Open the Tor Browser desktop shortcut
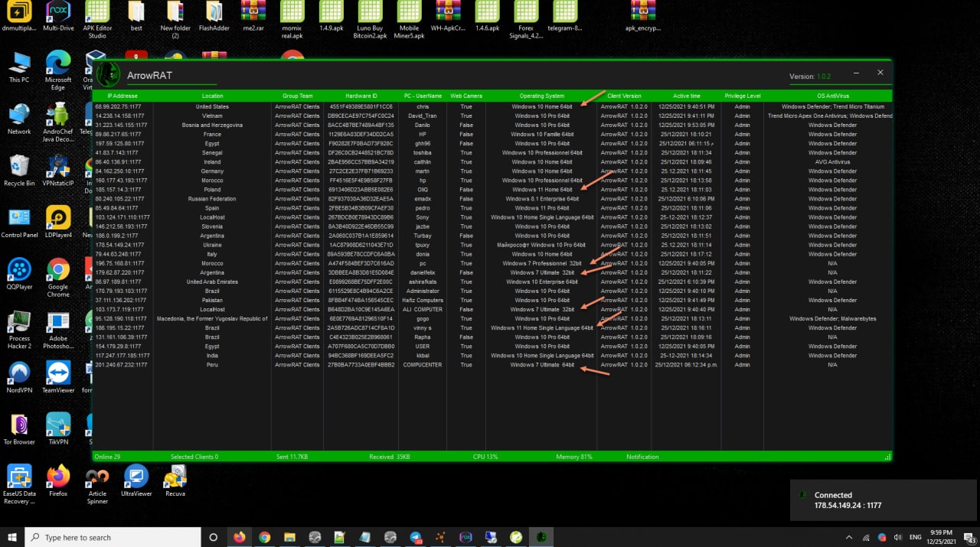The width and height of the screenshot is (980, 547). pos(19,430)
